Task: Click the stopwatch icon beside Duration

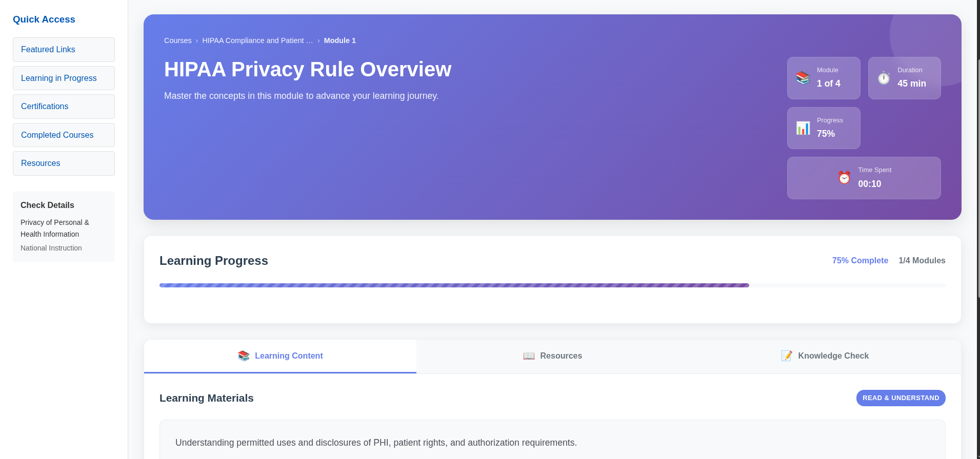Action: tap(884, 78)
